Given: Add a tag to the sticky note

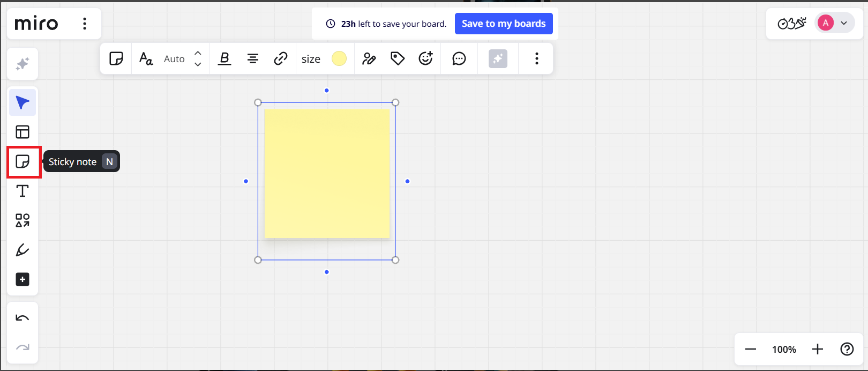Looking at the screenshot, I should click(398, 58).
